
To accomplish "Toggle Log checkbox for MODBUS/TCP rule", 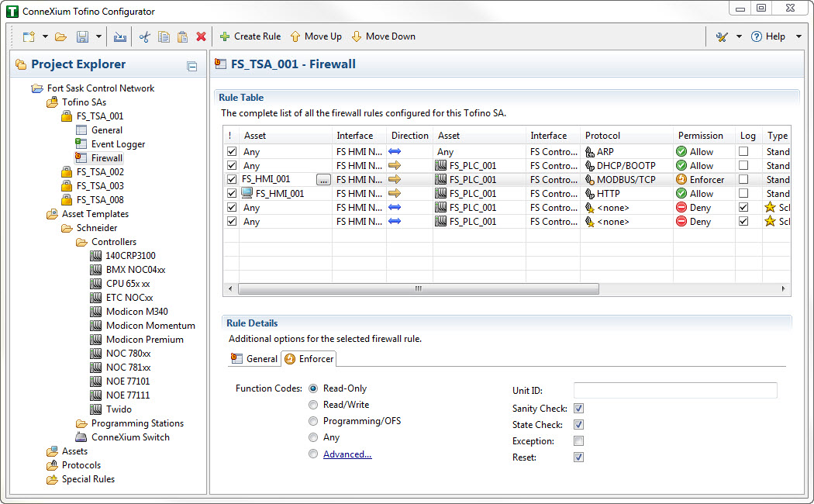I will tap(743, 179).
